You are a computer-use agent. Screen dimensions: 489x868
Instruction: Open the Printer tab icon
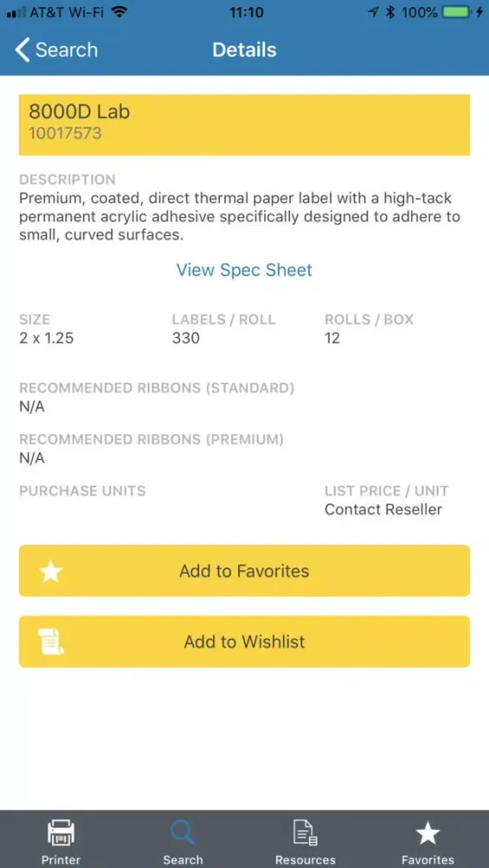(61, 832)
